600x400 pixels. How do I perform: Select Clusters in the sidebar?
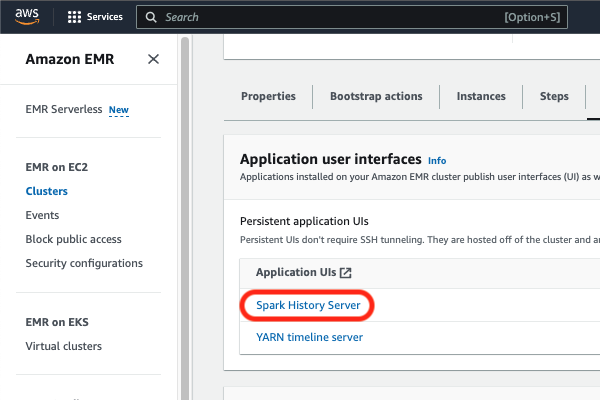(47, 191)
